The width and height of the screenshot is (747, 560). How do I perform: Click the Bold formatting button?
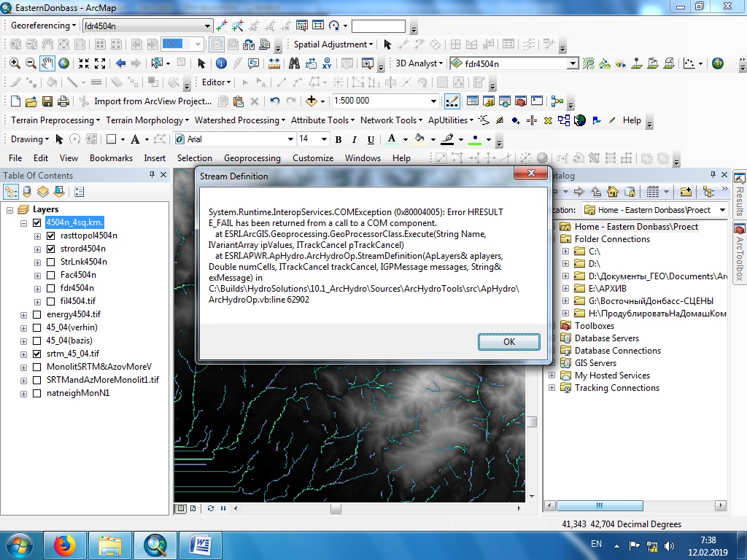coord(338,139)
